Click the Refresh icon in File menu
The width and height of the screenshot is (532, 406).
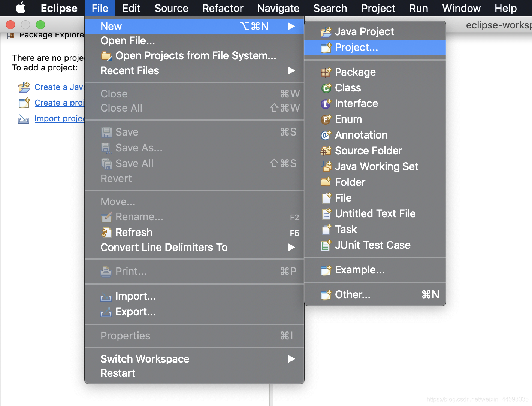coord(106,233)
